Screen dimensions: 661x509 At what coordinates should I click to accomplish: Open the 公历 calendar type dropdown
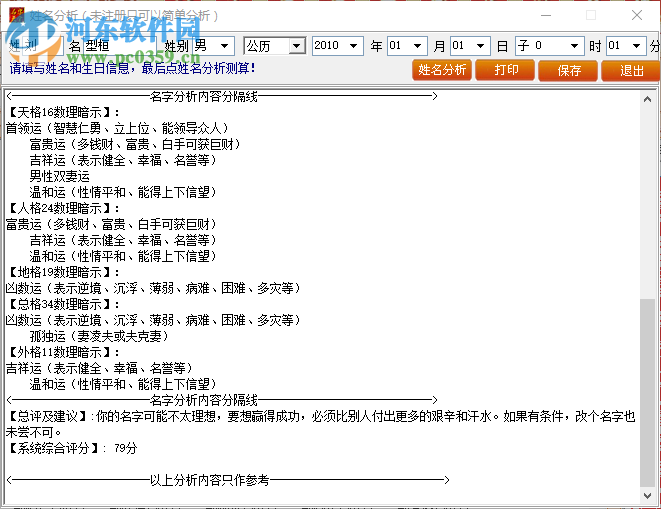297,46
